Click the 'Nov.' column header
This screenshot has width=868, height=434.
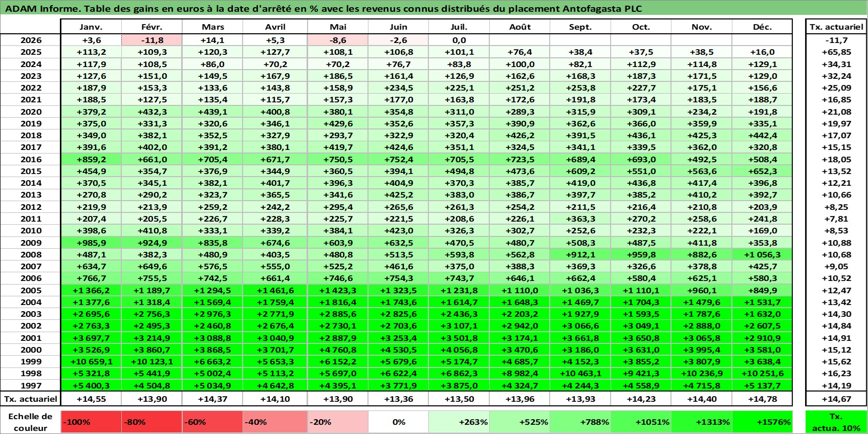click(x=702, y=27)
